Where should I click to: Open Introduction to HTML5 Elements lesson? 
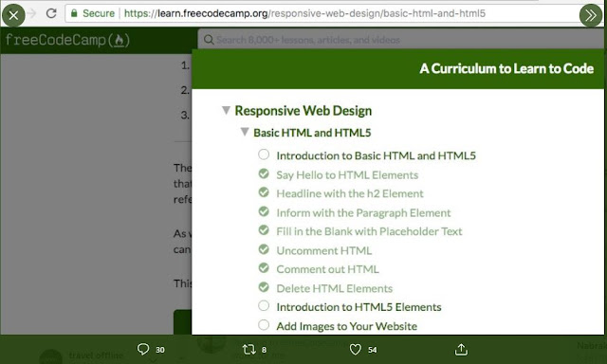pos(359,307)
